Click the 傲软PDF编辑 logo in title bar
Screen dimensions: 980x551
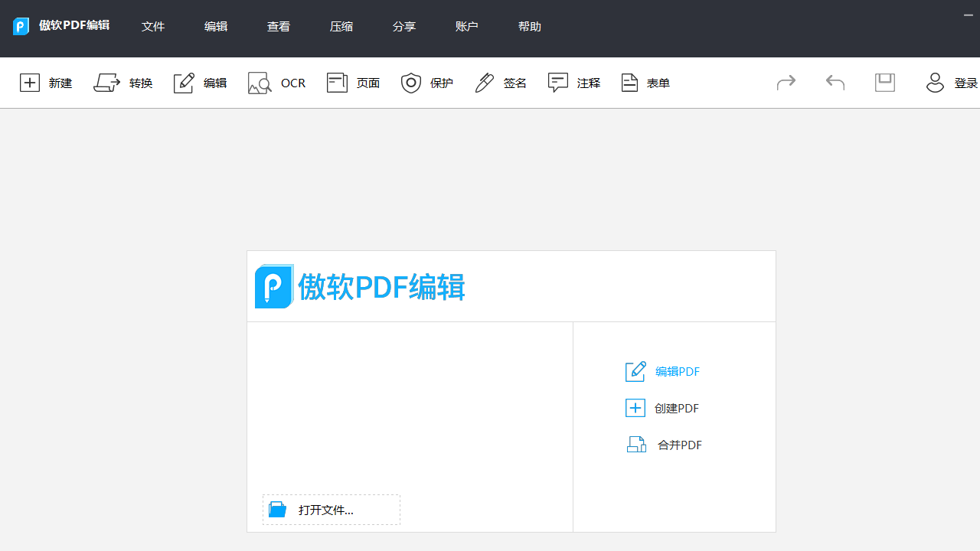click(21, 26)
